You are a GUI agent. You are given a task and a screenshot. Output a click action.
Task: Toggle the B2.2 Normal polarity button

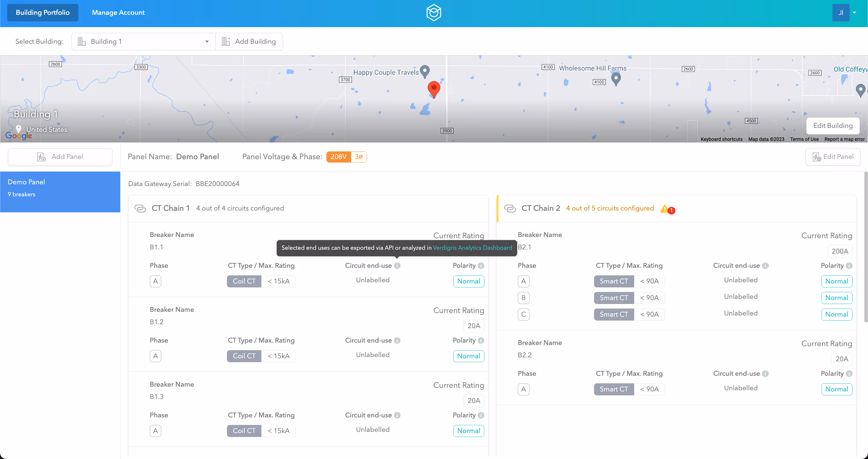point(836,389)
